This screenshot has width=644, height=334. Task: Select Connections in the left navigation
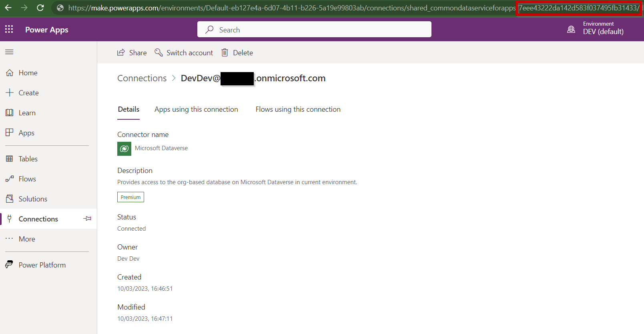(48, 219)
